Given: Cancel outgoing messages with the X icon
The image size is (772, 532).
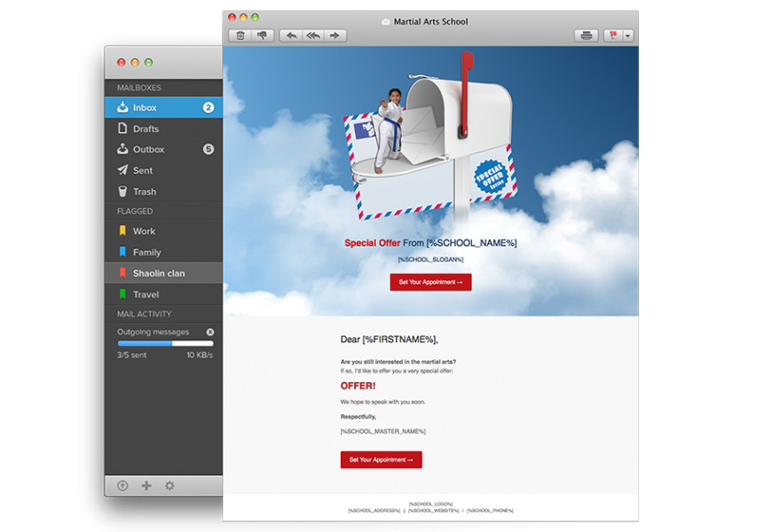Looking at the screenshot, I should pos(210,332).
